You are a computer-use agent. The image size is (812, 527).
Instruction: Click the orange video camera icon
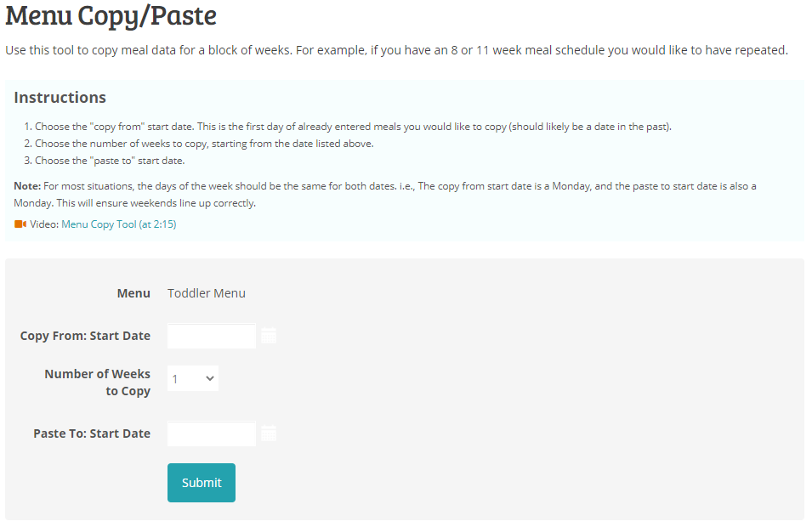19,224
